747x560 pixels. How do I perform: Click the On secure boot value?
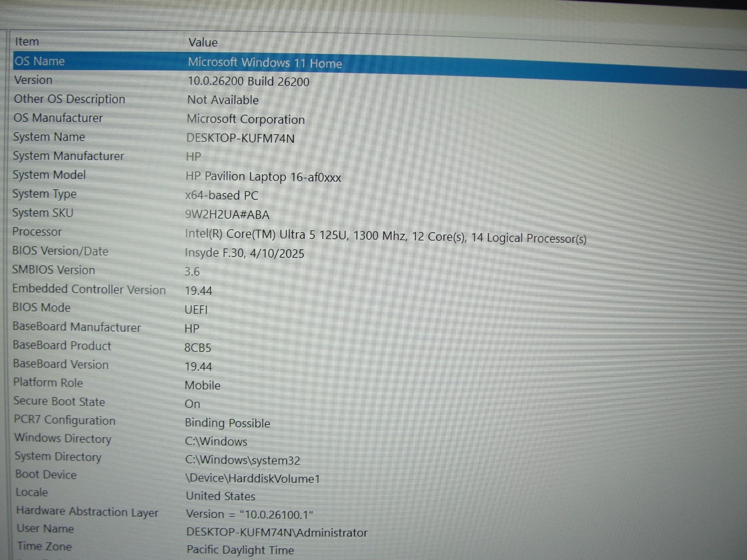click(192, 404)
